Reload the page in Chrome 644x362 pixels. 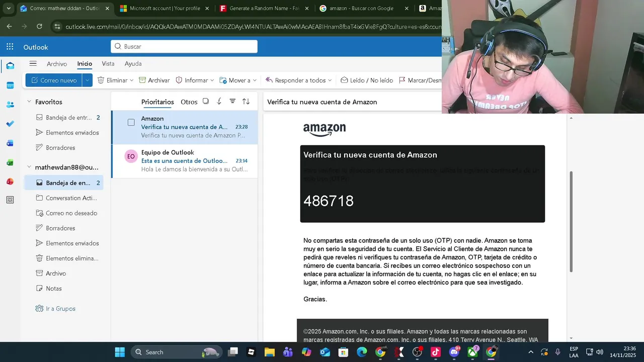click(x=39, y=26)
